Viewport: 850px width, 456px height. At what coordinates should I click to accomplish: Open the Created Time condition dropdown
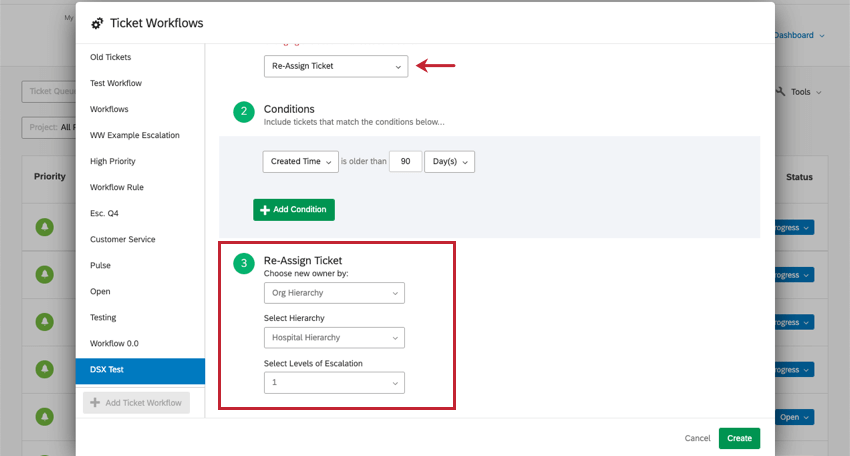(300, 162)
